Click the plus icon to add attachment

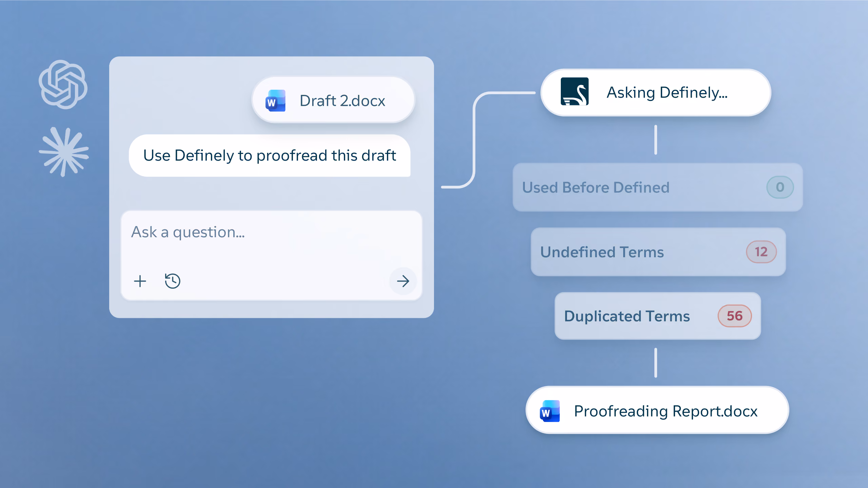pyautogui.click(x=140, y=281)
